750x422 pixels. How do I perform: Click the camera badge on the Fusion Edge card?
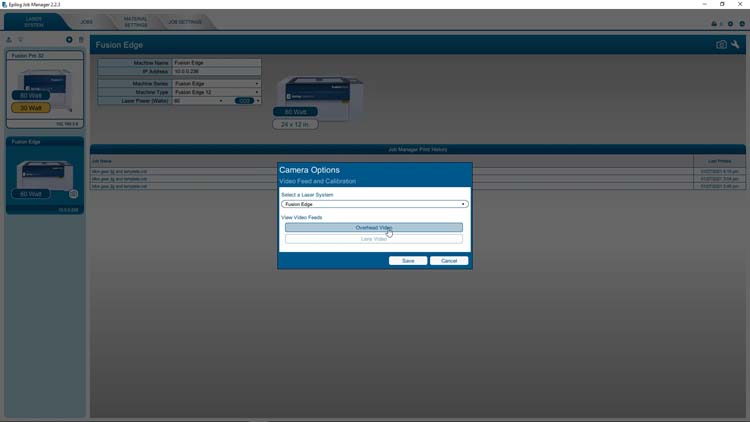tap(73, 194)
